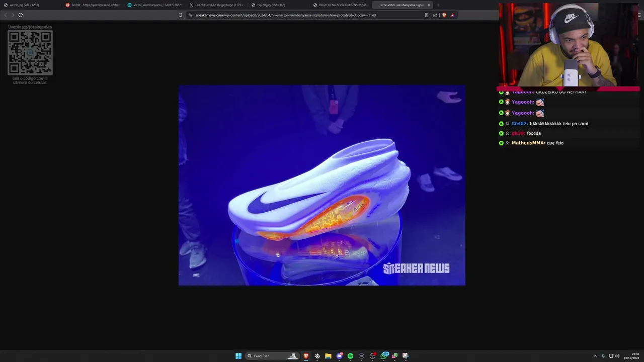Open the clock and date panel
Viewport: 644px width, 362px height.
(631, 356)
